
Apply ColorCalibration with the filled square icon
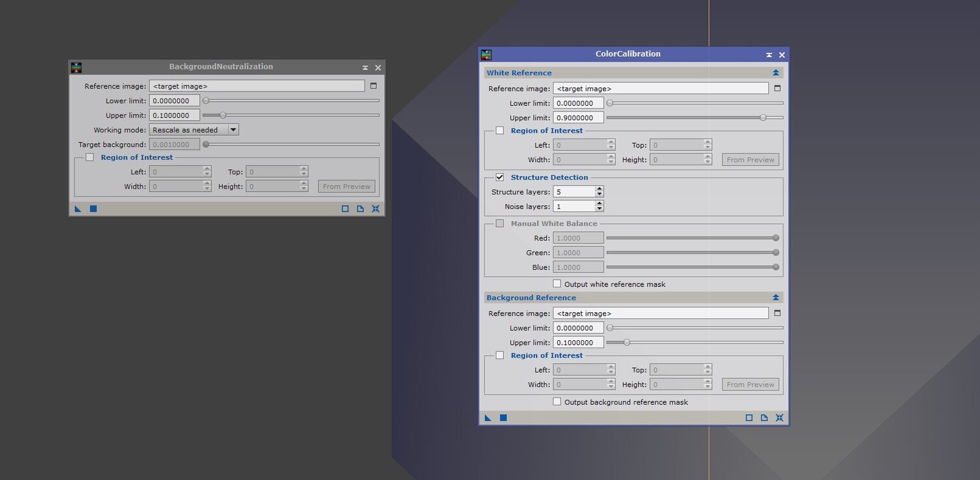(503, 418)
